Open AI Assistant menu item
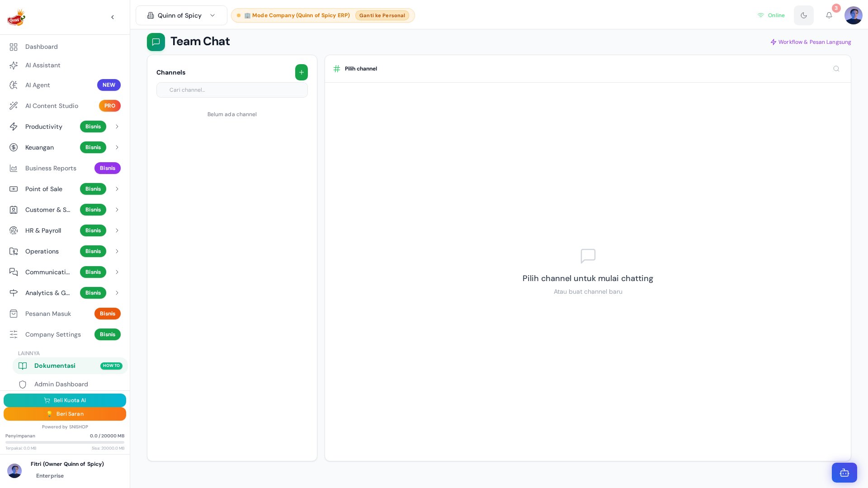 [x=65, y=66]
